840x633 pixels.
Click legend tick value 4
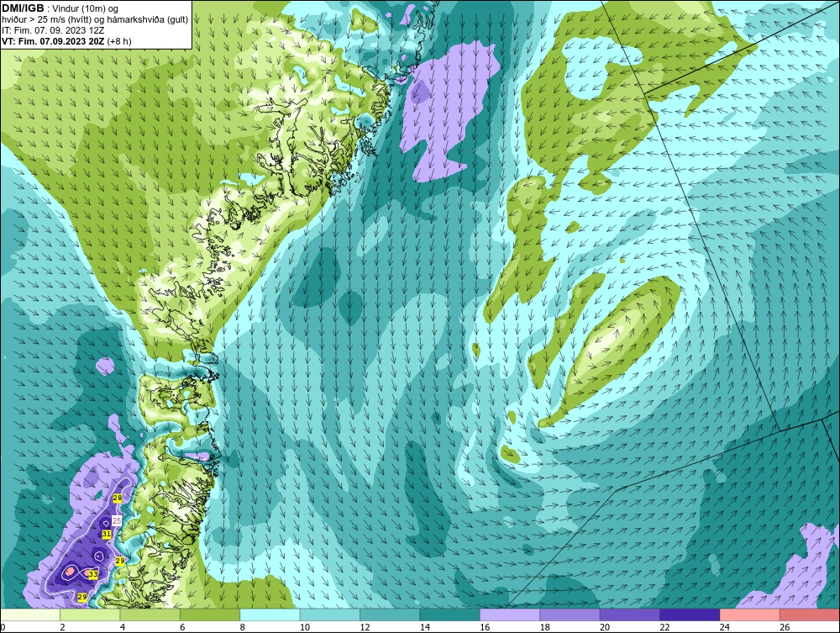click(123, 627)
